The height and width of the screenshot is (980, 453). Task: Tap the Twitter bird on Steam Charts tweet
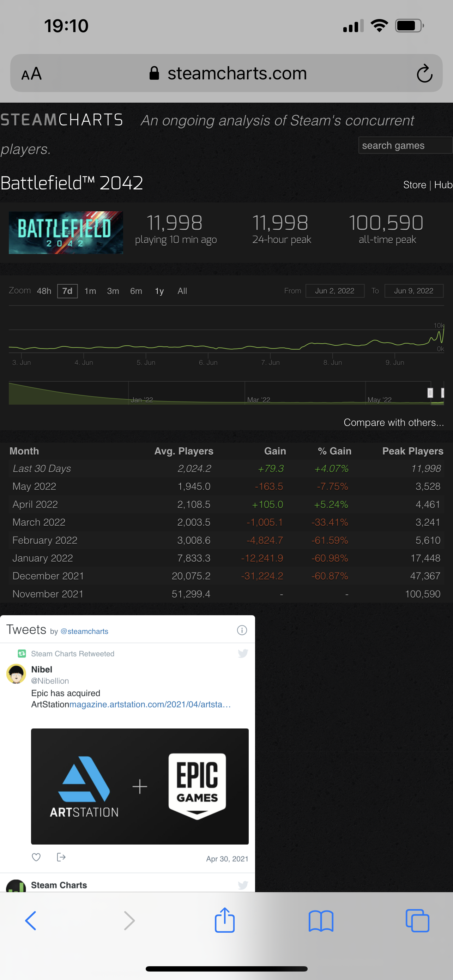243,885
